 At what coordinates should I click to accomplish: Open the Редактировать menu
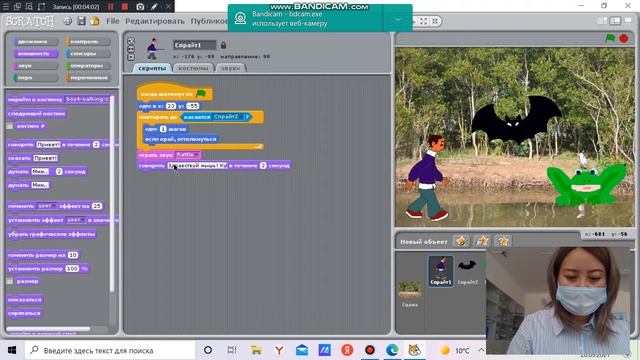[155, 21]
